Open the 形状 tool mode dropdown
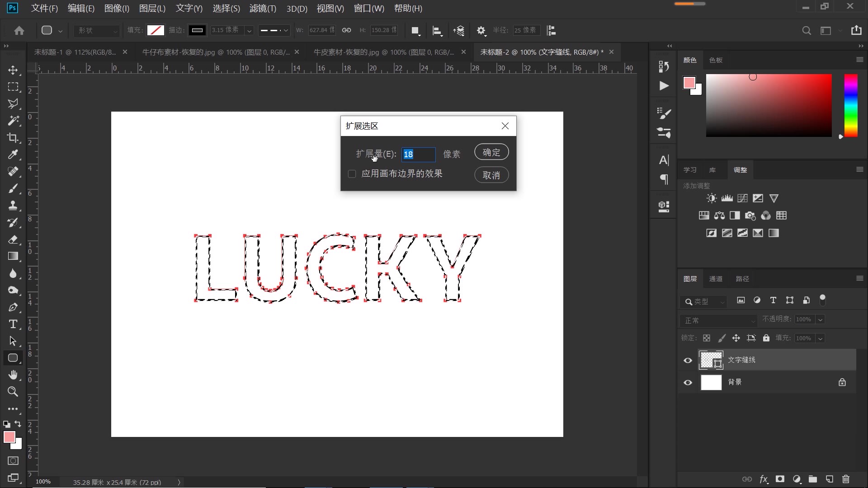This screenshot has width=868, height=488. tap(97, 30)
